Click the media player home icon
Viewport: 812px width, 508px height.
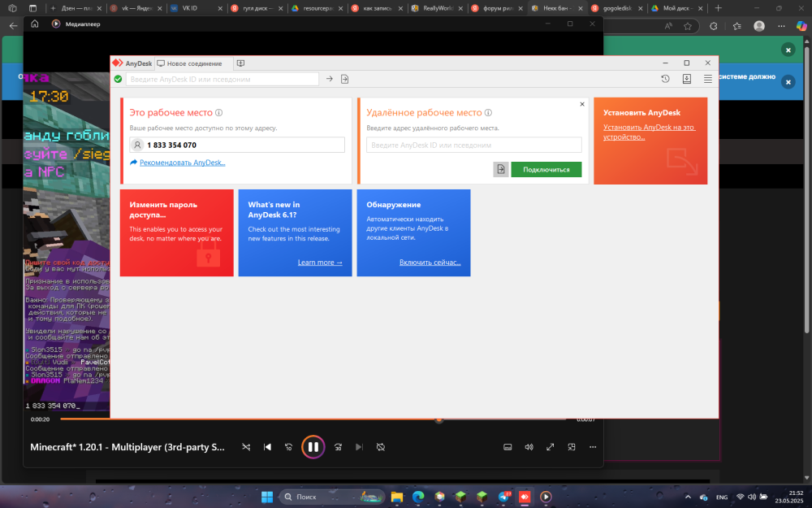click(x=35, y=24)
